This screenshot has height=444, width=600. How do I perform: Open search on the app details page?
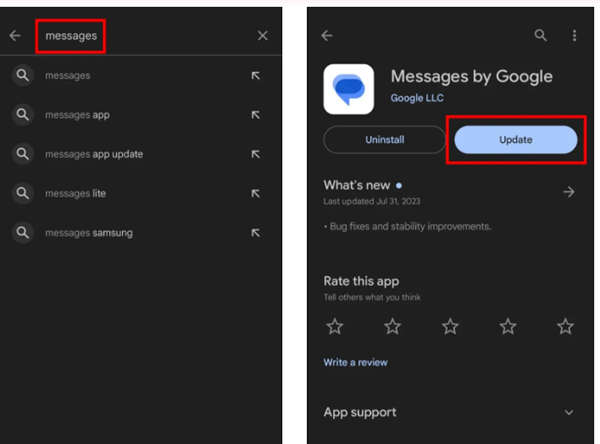(x=540, y=35)
